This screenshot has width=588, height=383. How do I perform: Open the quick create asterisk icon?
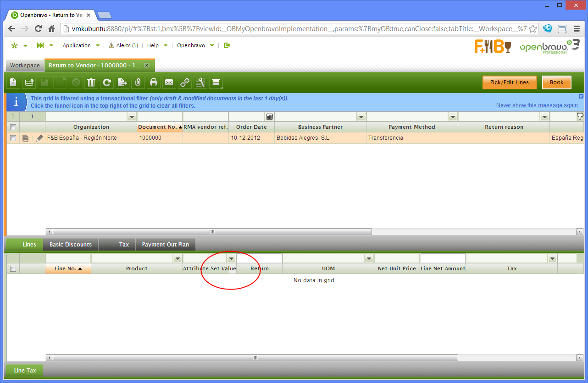[14, 45]
